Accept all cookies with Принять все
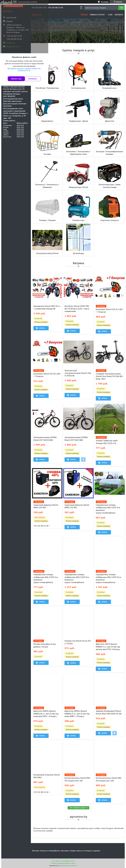 pos(16,79)
